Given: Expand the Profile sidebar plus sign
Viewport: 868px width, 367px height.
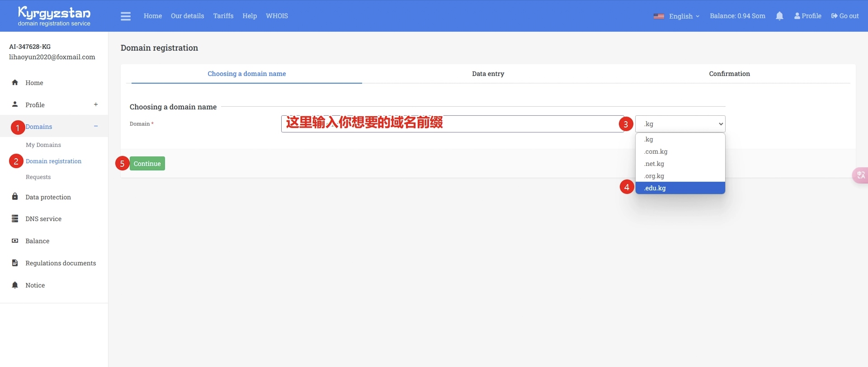Looking at the screenshot, I should tap(96, 104).
